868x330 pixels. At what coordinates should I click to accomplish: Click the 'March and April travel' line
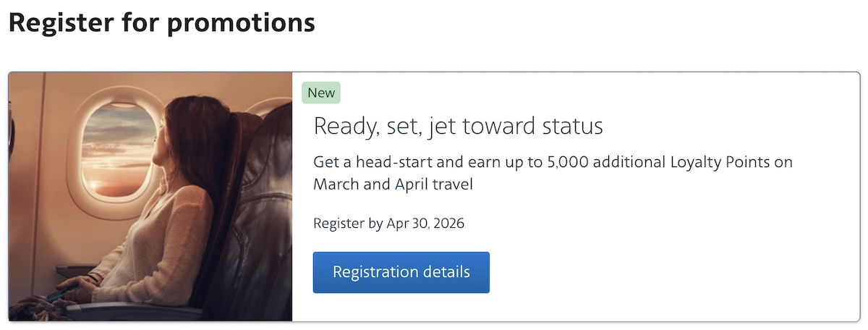393,185
